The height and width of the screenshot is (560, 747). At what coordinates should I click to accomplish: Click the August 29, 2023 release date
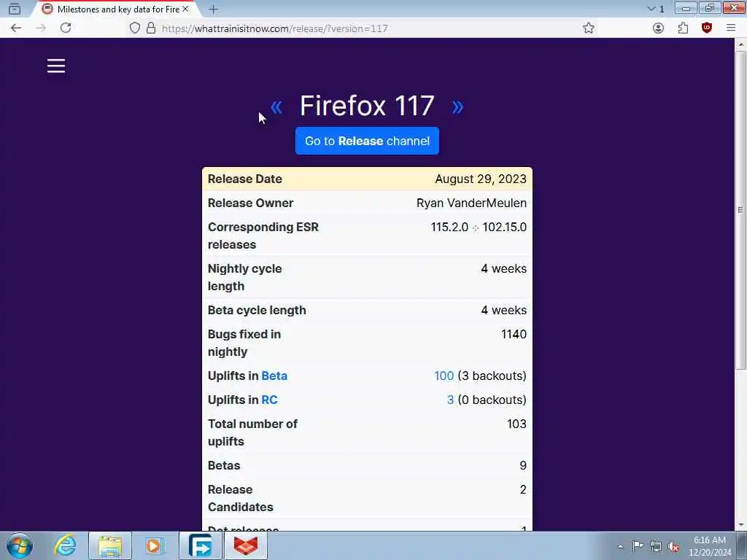pos(481,179)
